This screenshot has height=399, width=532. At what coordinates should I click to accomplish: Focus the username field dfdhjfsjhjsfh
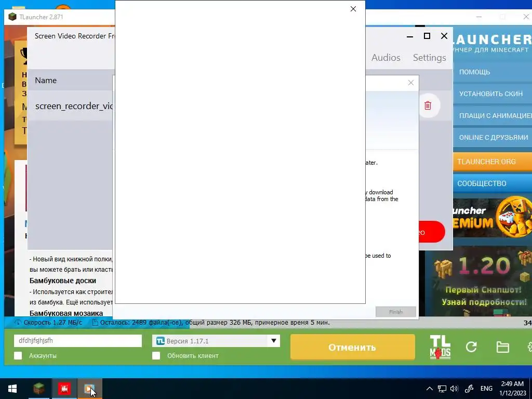point(78,341)
